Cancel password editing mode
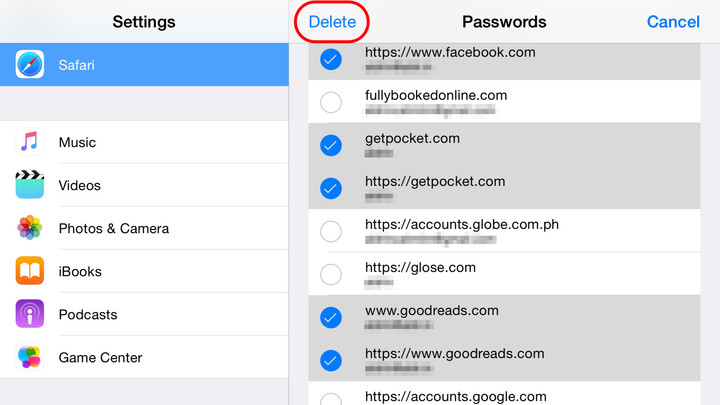The width and height of the screenshot is (720, 405). click(x=673, y=22)
